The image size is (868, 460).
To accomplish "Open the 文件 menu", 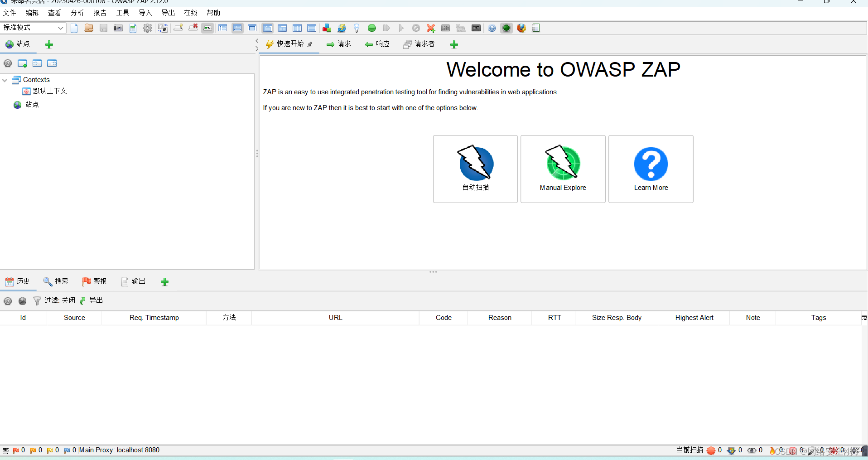I will point(10,13).
